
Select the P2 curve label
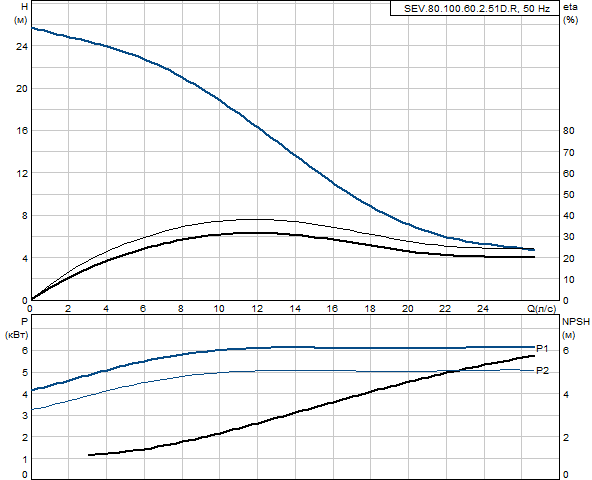542,370
